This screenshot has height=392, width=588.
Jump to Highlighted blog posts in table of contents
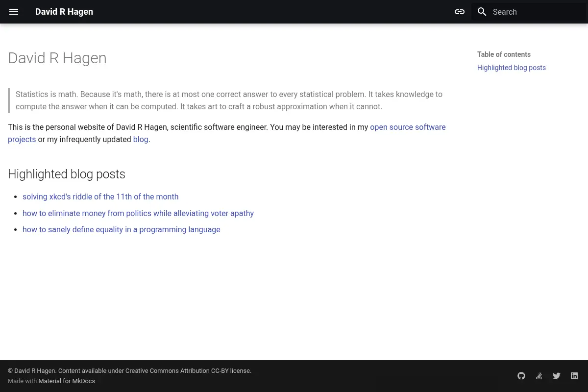tap(512, 68)
